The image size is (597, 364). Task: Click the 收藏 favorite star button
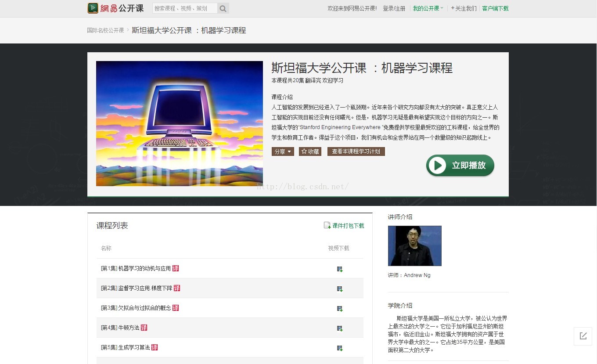[310, 151]
